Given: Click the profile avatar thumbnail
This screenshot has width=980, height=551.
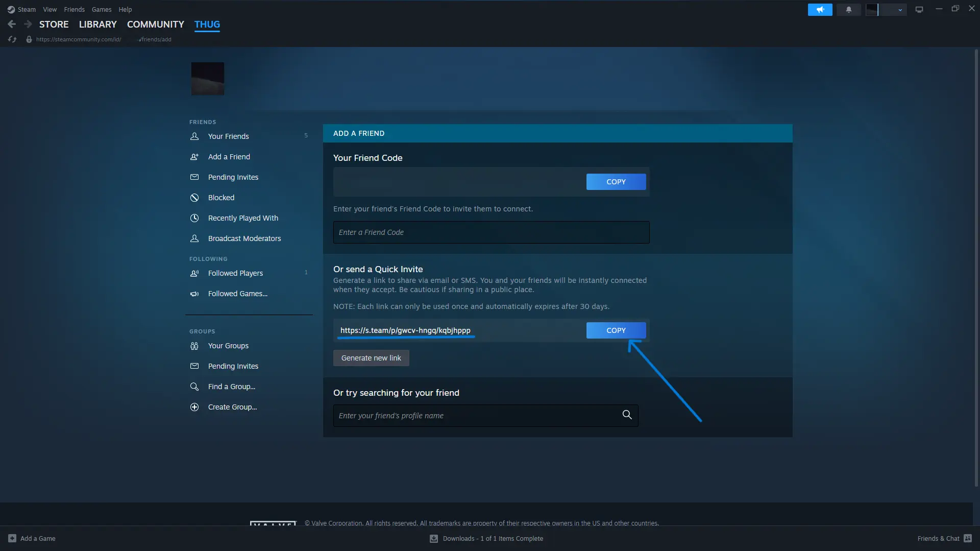Looking at the screenshot, I should 208,79.
